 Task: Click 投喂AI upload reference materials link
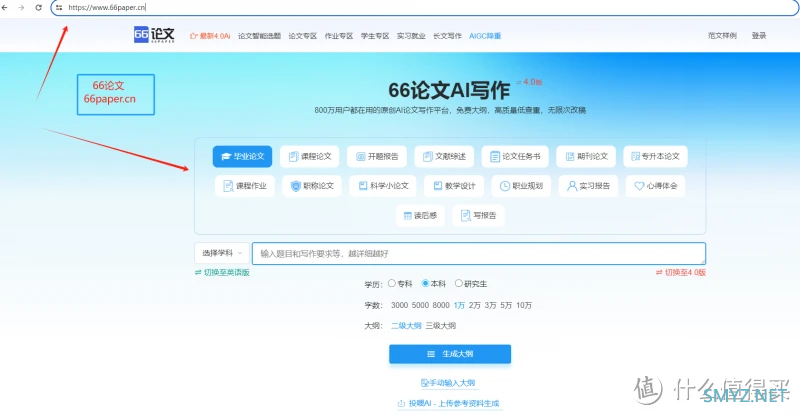tap(448, 403)
